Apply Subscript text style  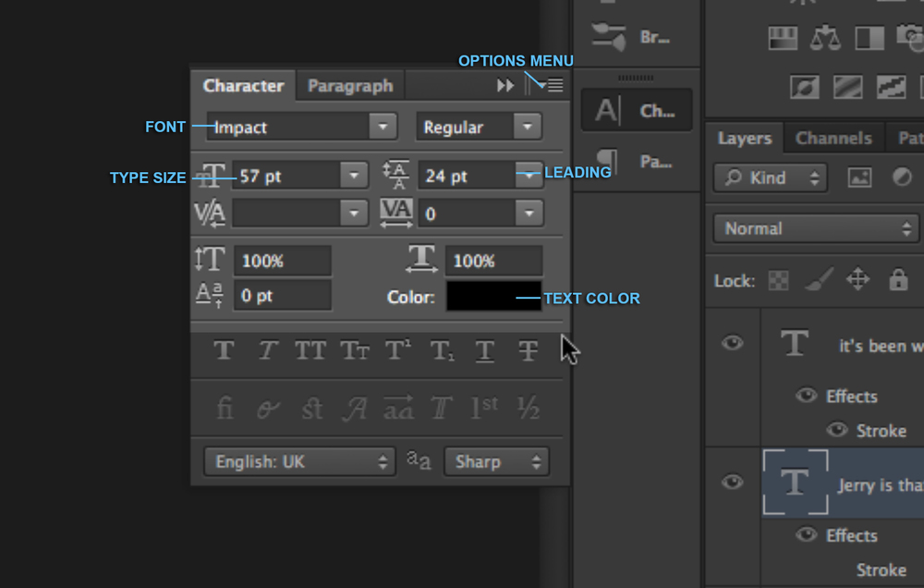click(x=442, y=350)
